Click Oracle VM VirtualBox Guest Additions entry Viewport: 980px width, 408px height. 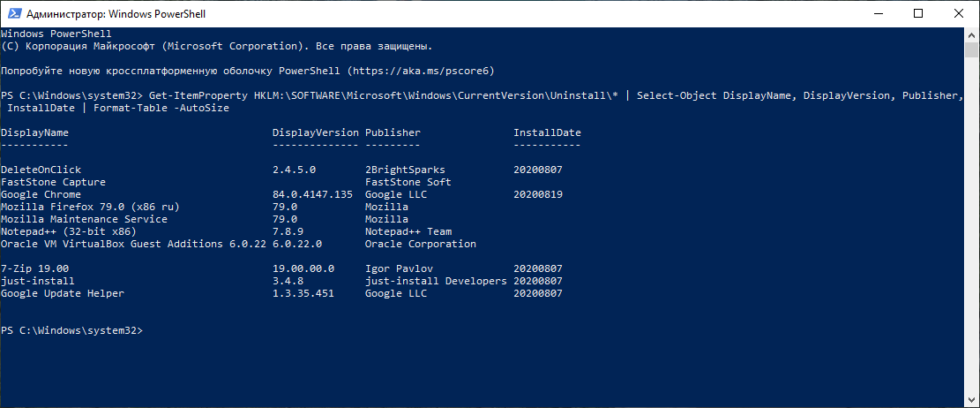[134, 244]
